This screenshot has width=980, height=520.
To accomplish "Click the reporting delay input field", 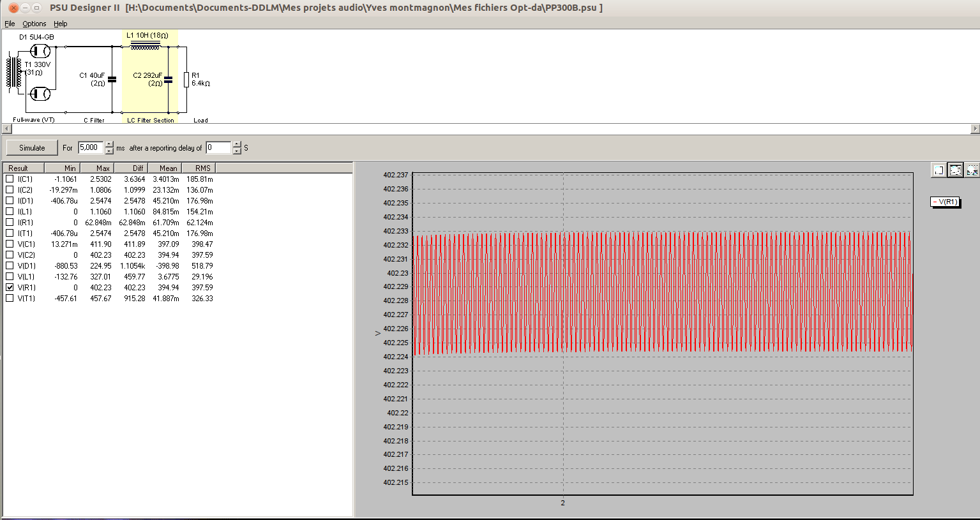I will [218, 147].
